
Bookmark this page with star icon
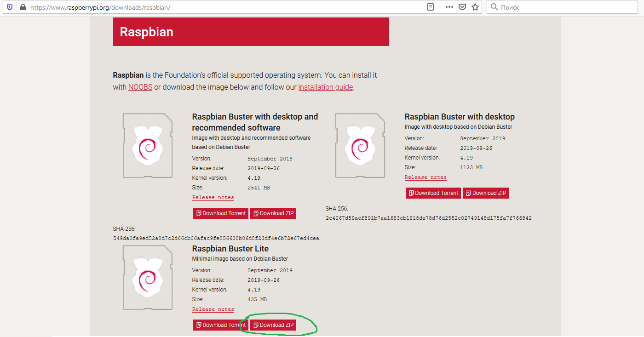(475, 7)
